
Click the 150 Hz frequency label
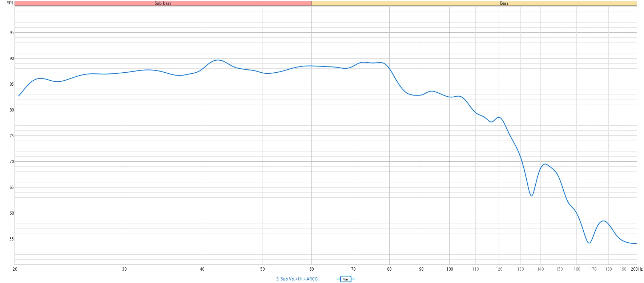(559, 269)
